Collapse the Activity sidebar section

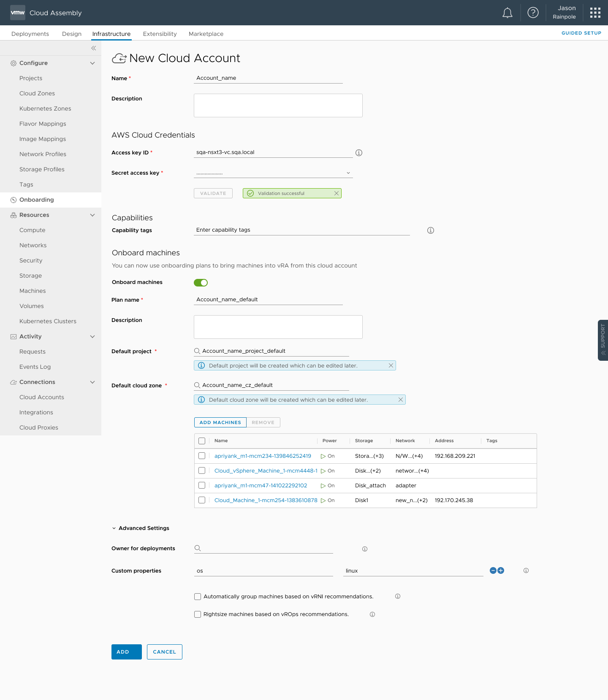pyautogui.click(x=92, y=337)
